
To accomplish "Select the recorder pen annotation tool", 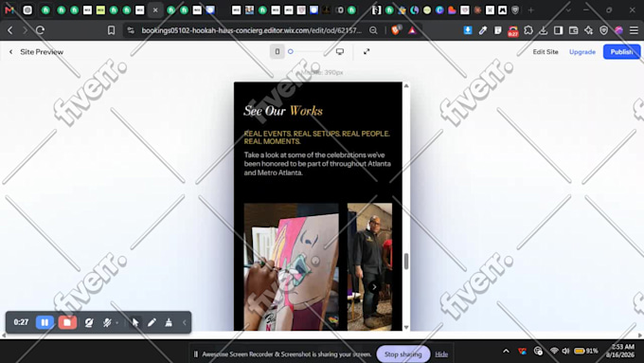I will [152, 322].
